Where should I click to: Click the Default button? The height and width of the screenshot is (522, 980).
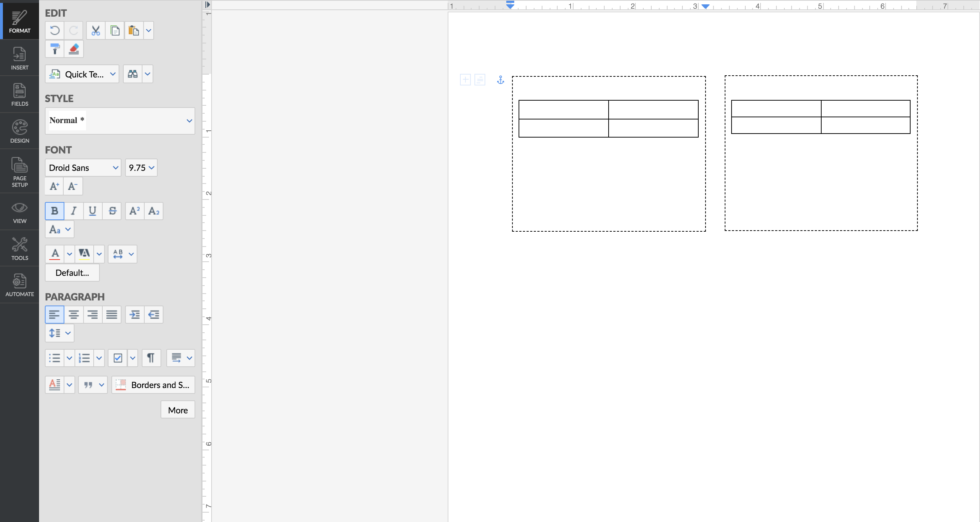[x=72, y=272]
